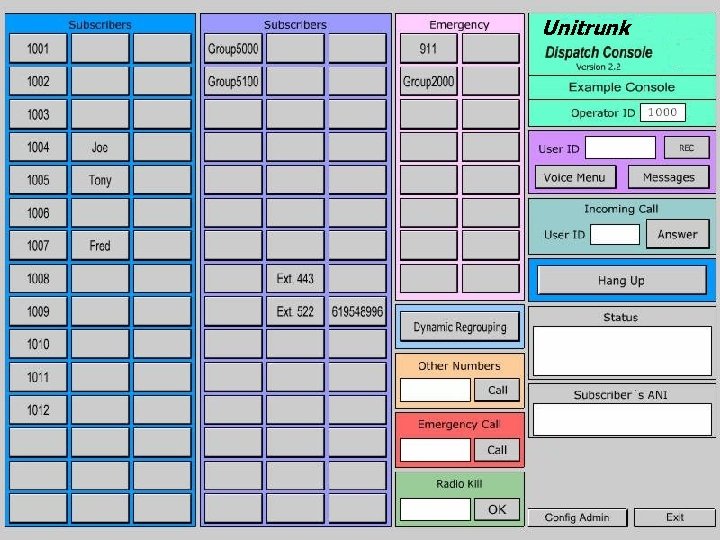
Task: Click Call button under Other Numbers
Action: 497,390
